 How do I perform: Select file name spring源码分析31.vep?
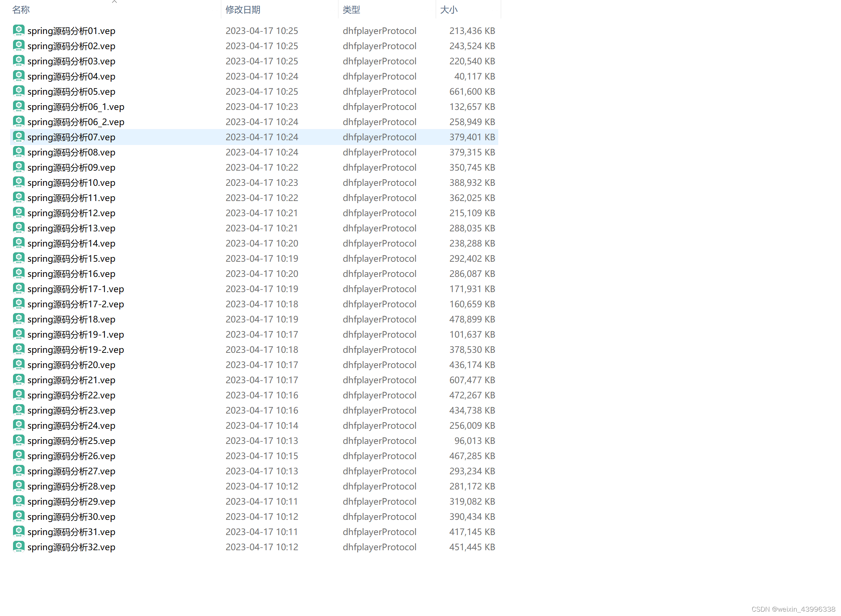72,532
